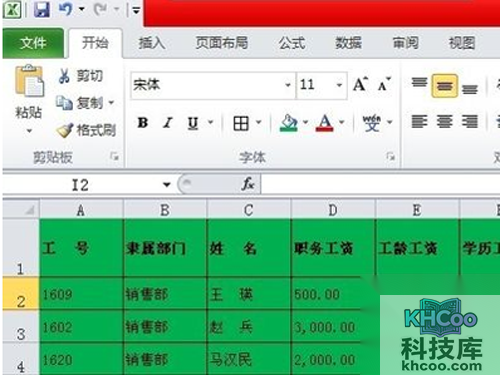
Task: Expand the fill color dropdown
Action: click(305, 123)
